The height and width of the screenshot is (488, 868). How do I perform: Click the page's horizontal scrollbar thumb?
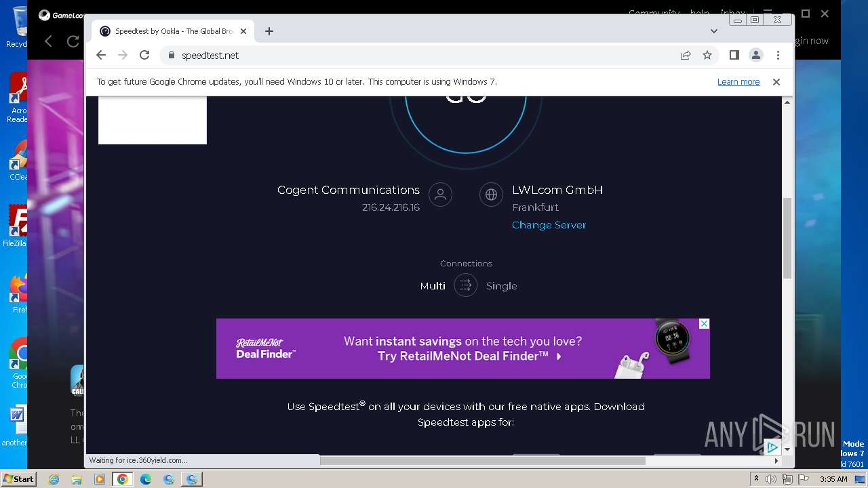pyautogui.click(x=483, y=461)
